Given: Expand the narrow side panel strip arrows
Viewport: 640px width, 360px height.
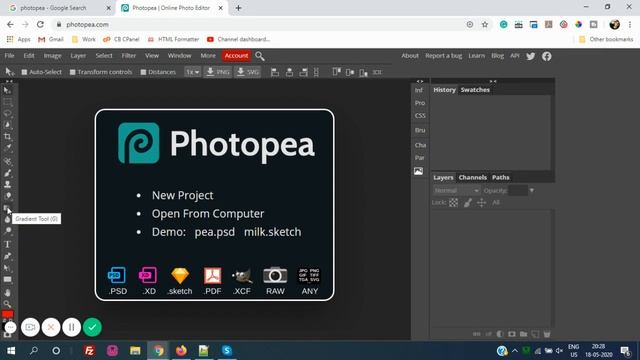Looking at the screenshot, I should (x=420, y=81).
